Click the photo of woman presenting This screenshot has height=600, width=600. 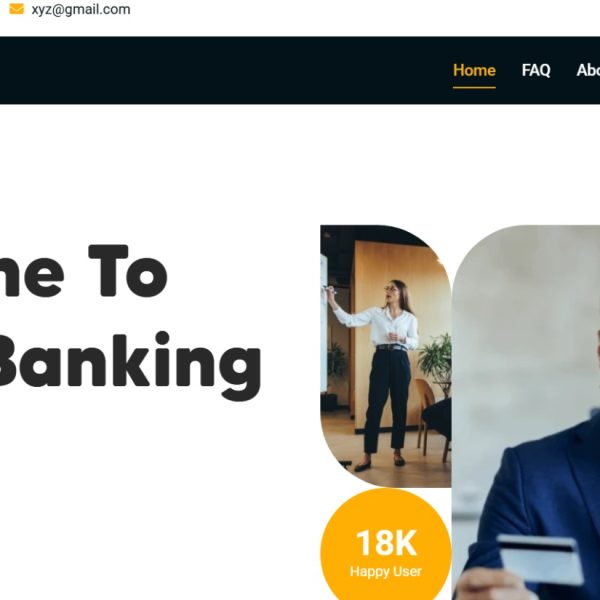pos(386,356)
